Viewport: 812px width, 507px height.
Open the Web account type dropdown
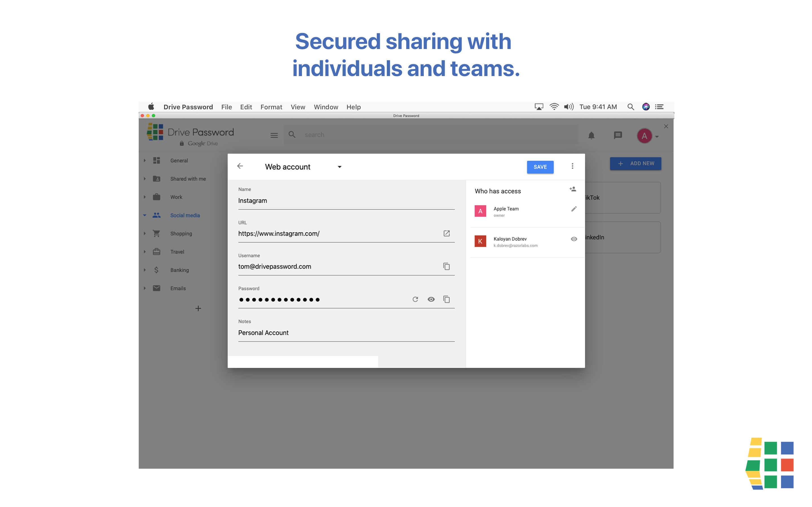340,167
